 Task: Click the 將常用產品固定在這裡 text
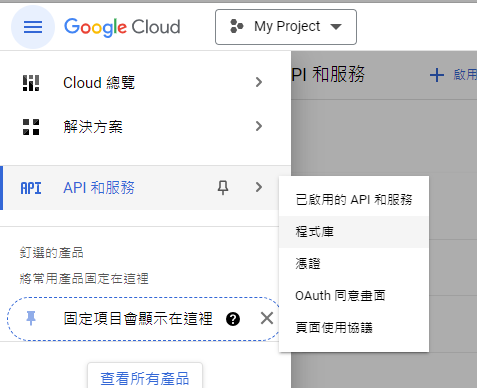pyautogui.click(x=84, y=278)
